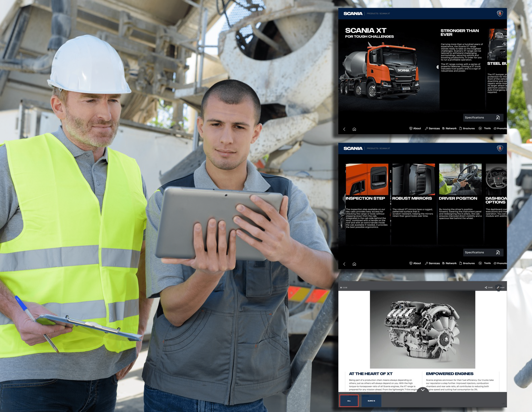Click the griffin emblem in the top screen header
The image size is (532, 412).
[500, 13]
